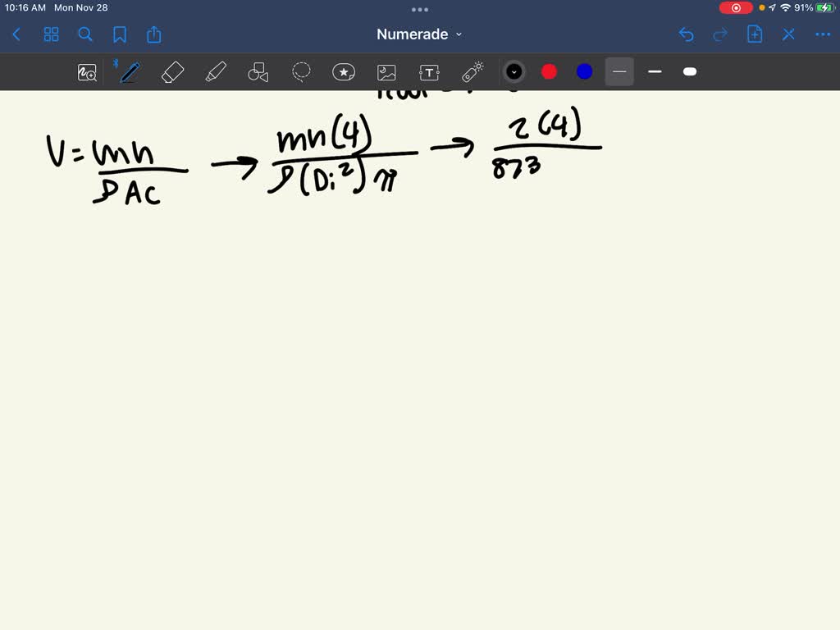
Task: Choose the blue pen color
Action: (x=584, y=72)
